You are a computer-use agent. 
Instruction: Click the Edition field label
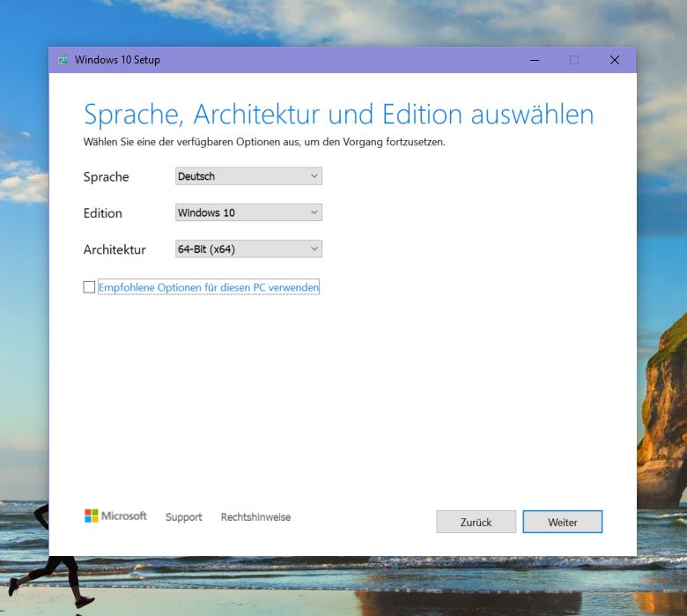pyautogui.click(x=102, y=213)
